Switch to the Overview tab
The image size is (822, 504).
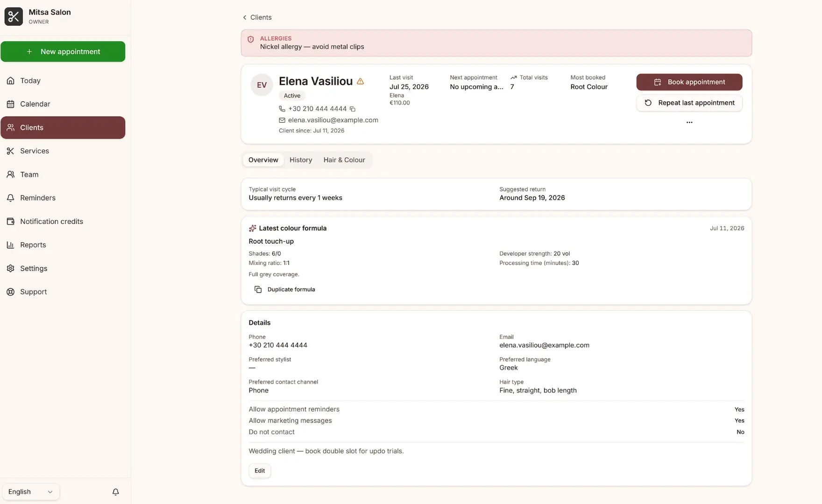pyautogui.click(x=263, y=160)
